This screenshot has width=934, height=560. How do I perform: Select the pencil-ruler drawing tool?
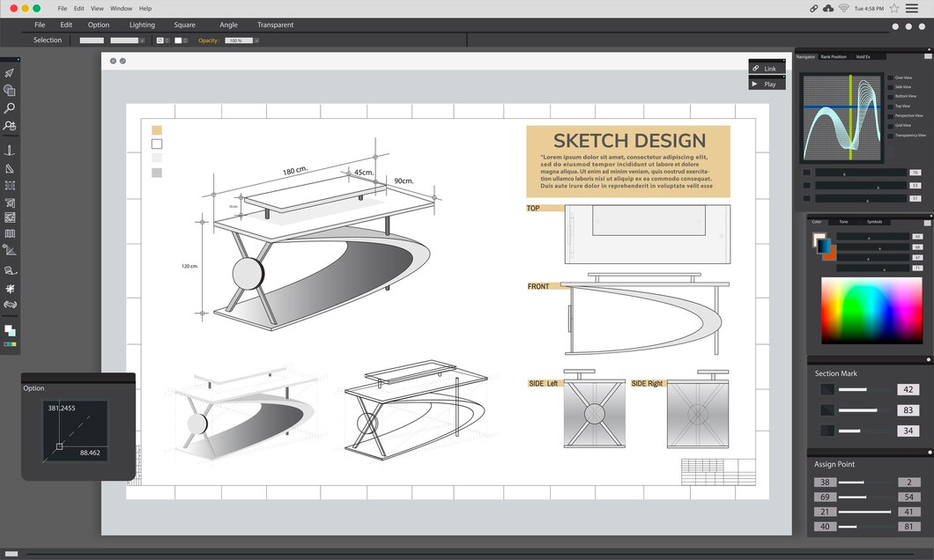(10, 250)
